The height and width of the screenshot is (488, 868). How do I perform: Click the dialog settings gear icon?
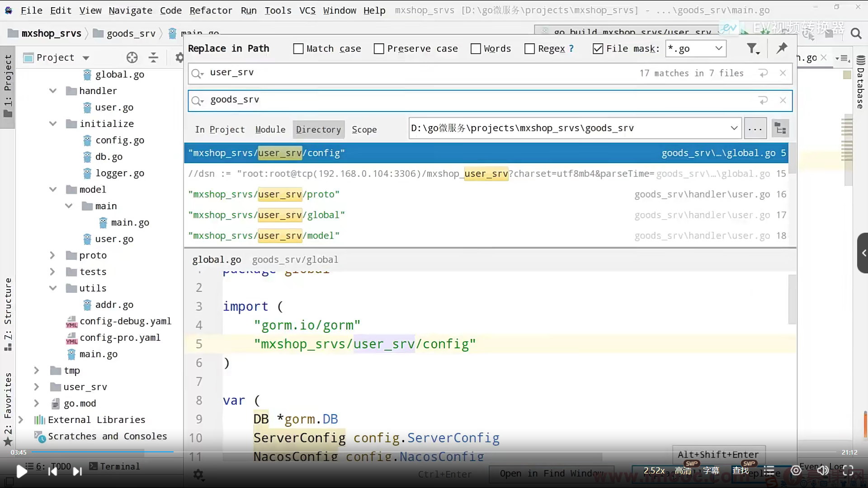coord(198,474)
